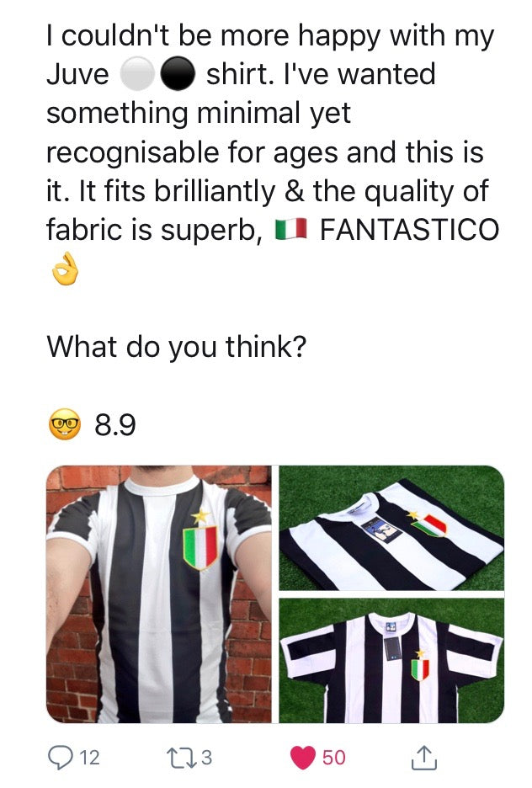
Task: Tap the like count 50
Action: pos(333,758)
